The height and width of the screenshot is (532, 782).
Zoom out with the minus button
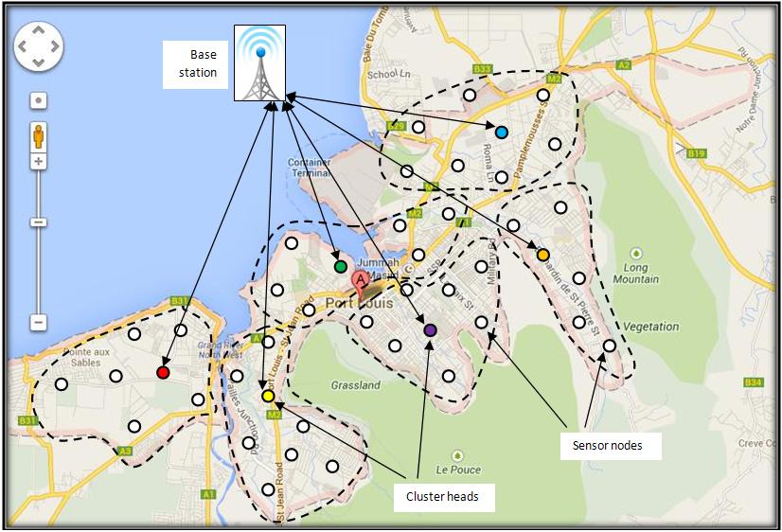38,323
